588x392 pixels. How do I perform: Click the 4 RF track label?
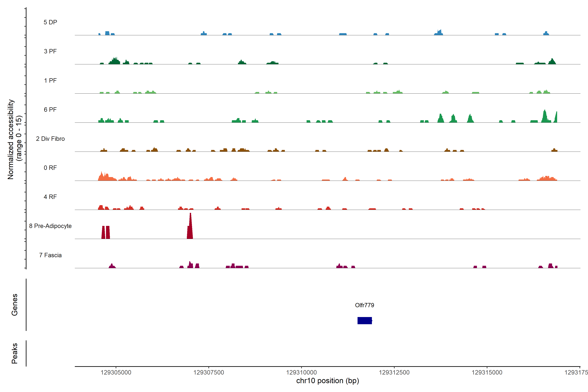pyautogui.click(x=50, y=197)
